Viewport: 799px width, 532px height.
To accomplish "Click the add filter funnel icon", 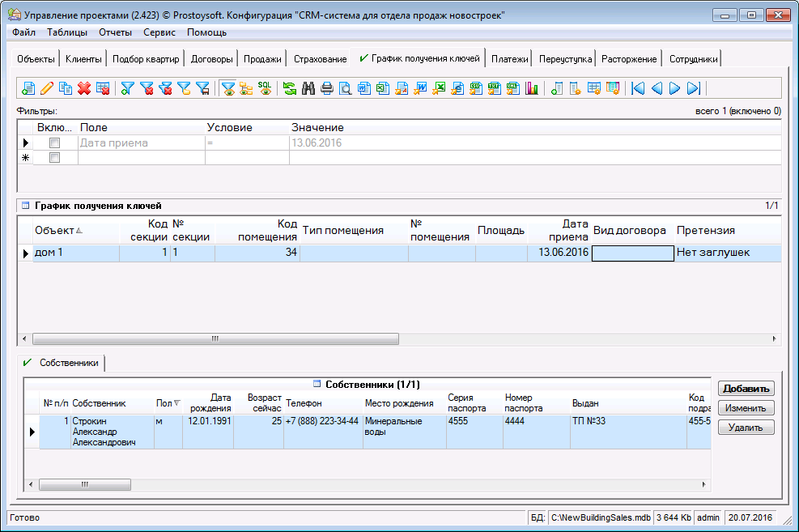I will pyautogui.click(x=128, y=88).
